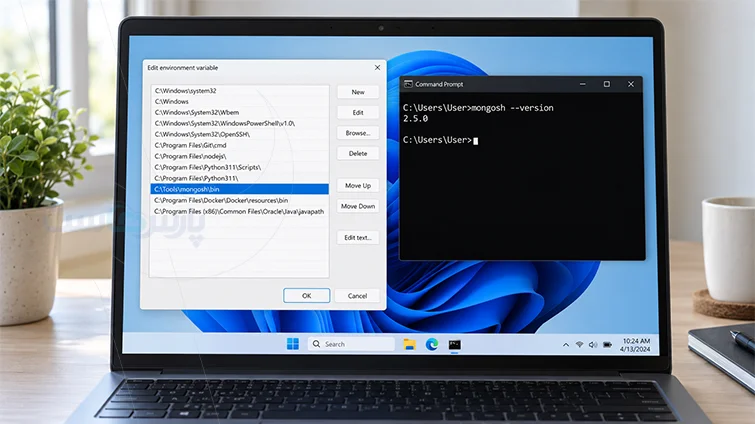Click the mongosh --version command line
755x424 pixels.
[x=478, y=108]
